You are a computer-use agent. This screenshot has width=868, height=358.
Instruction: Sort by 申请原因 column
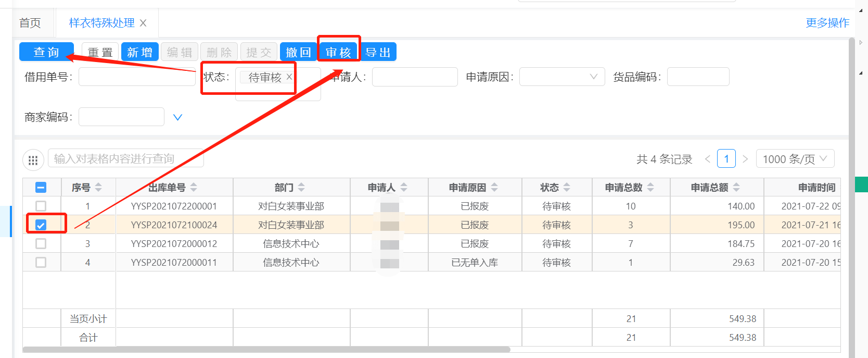pyautogui.click(x=494, y=188)
